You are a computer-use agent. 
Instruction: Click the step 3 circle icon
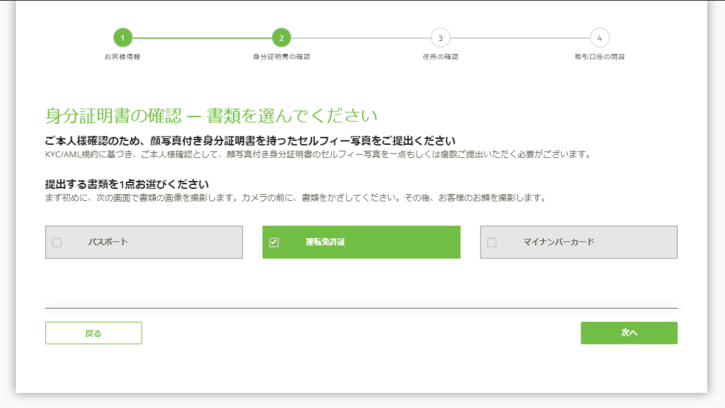440,38
